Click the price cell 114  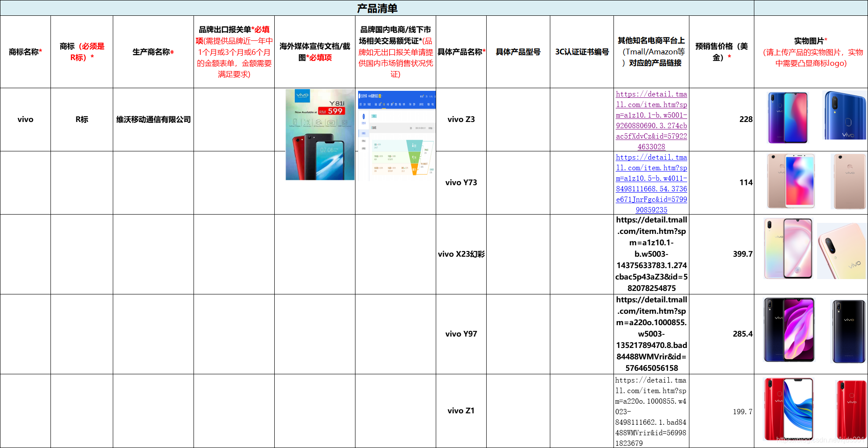(721, 183)
